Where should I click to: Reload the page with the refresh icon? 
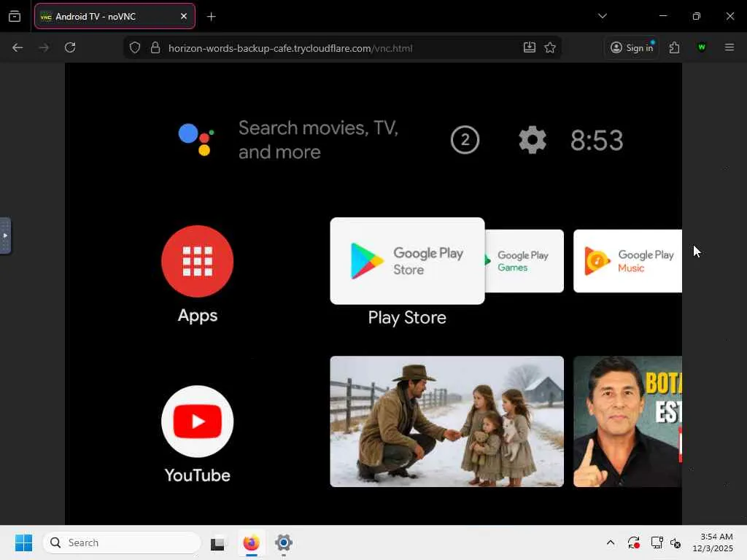[x=70, y=47]
